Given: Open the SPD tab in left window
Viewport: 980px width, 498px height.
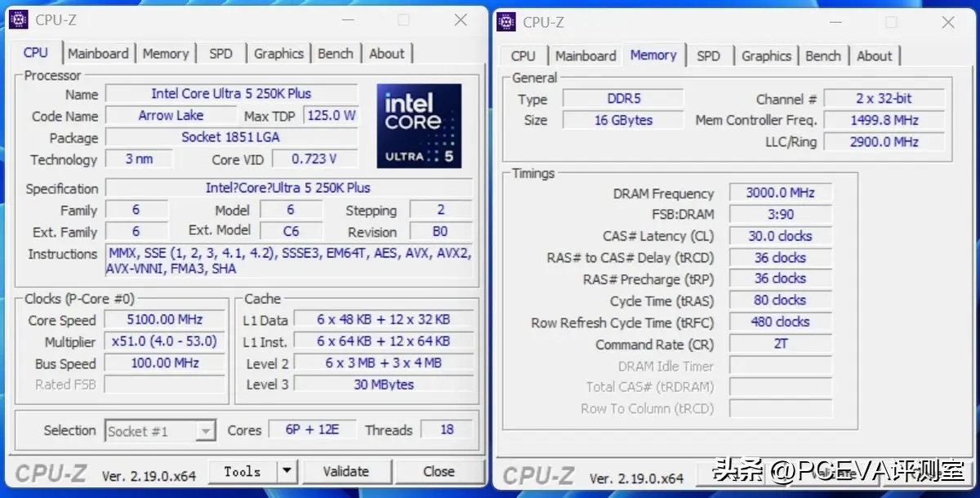Looking at the screenshot, I should (220, 53).
